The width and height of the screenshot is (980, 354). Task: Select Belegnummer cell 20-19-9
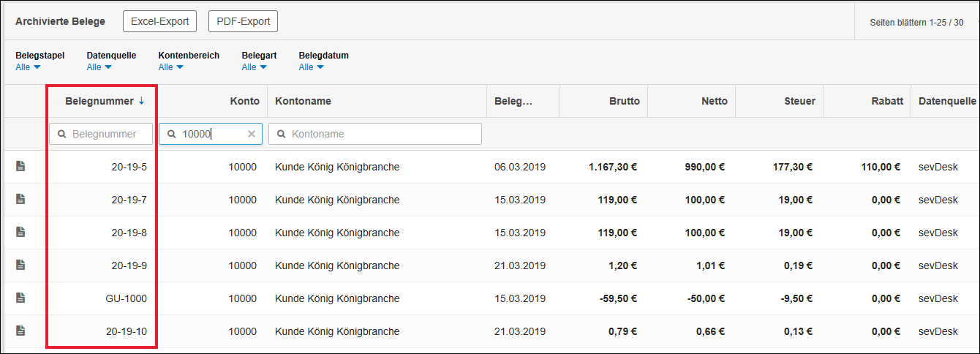click(x=129, y=265)
